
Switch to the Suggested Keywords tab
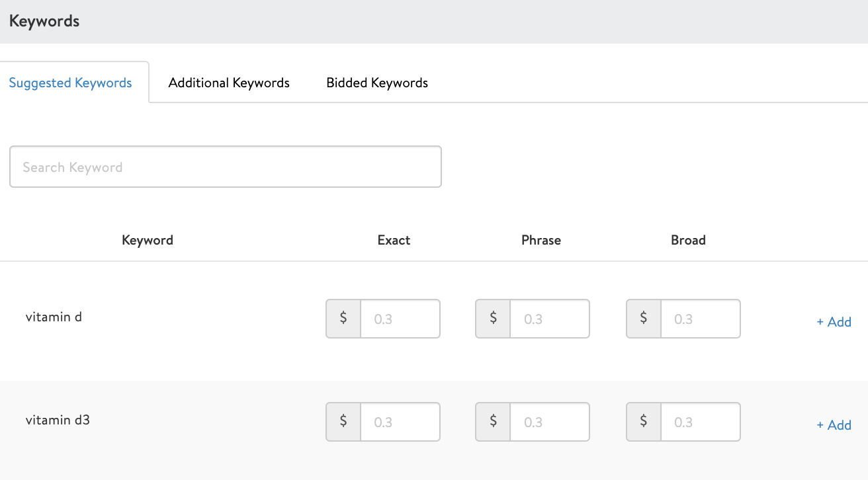(x=70, y=83)
